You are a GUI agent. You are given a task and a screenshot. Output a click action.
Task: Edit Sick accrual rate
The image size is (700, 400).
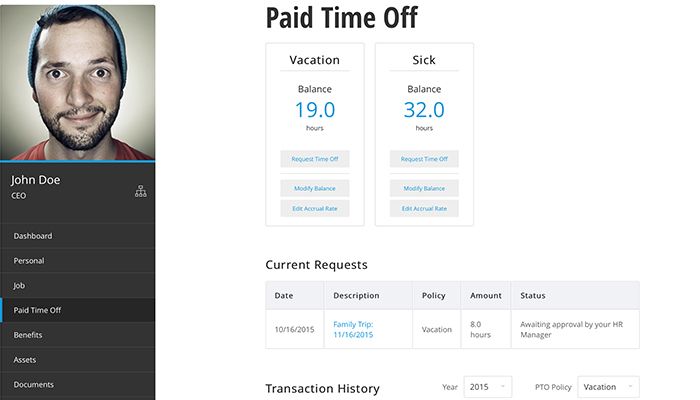pos(424,208)
